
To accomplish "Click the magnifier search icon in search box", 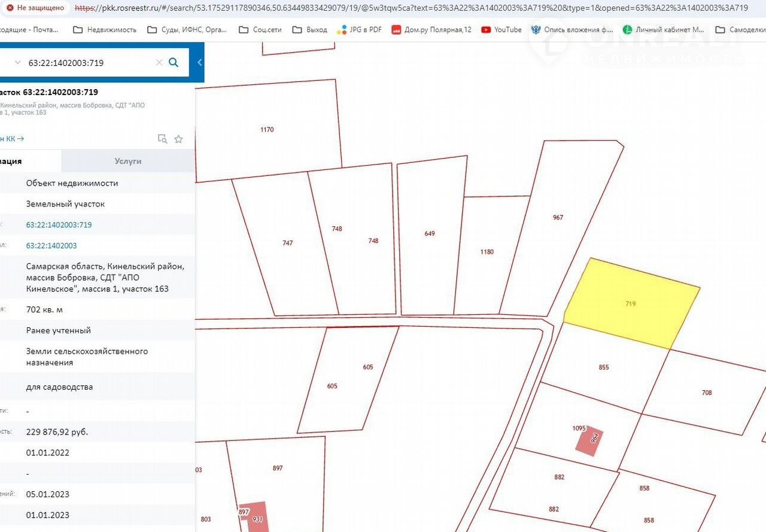I will point(174,62).
